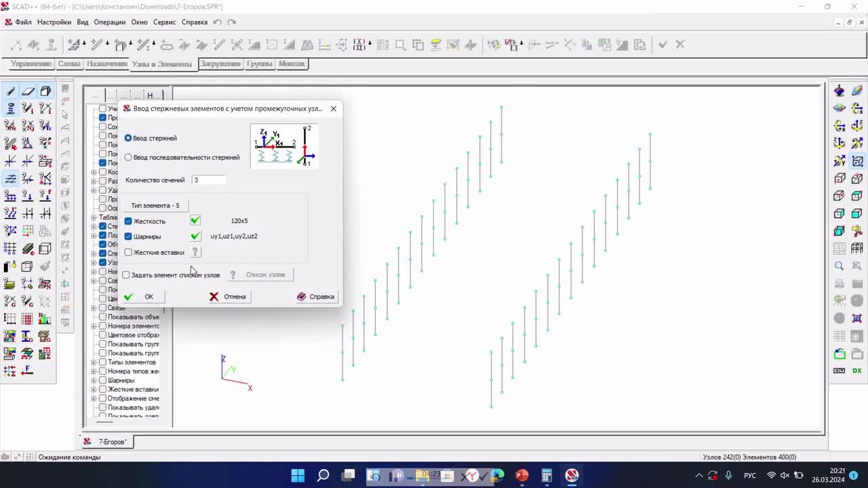Switch to the Группы tab
The height and width of the screenshot is (488, 868).
[260, 64]
